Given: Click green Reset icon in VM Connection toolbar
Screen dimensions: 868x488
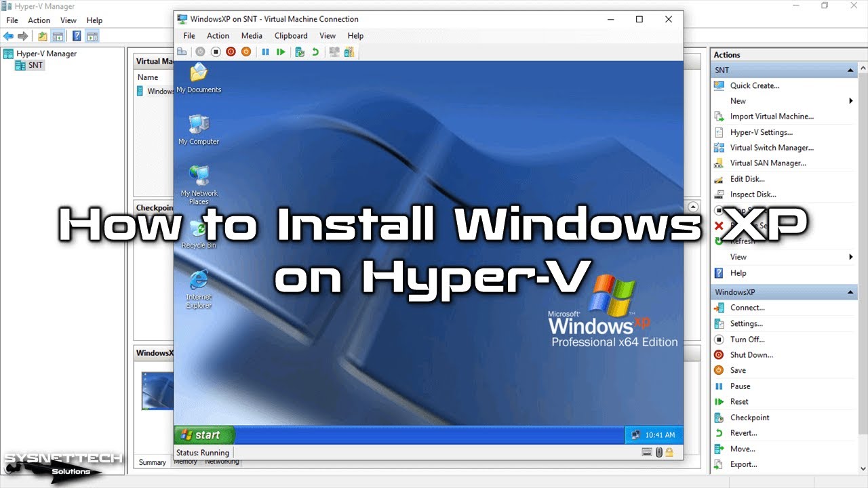Looking at the screenshot, I should 281,52.
